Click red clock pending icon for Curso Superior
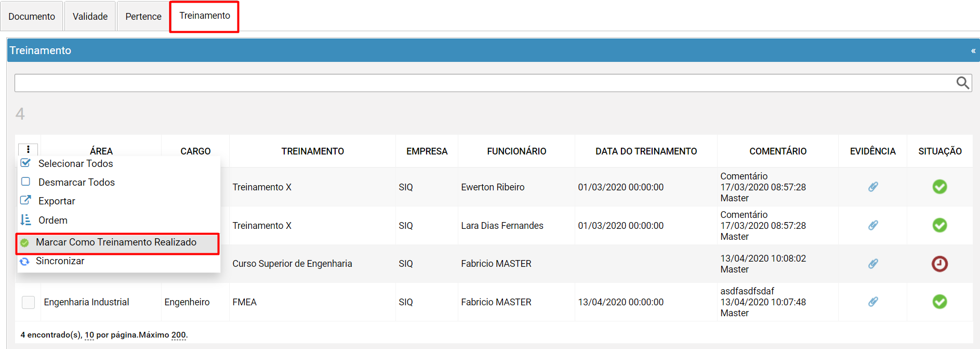 (939, 264)
